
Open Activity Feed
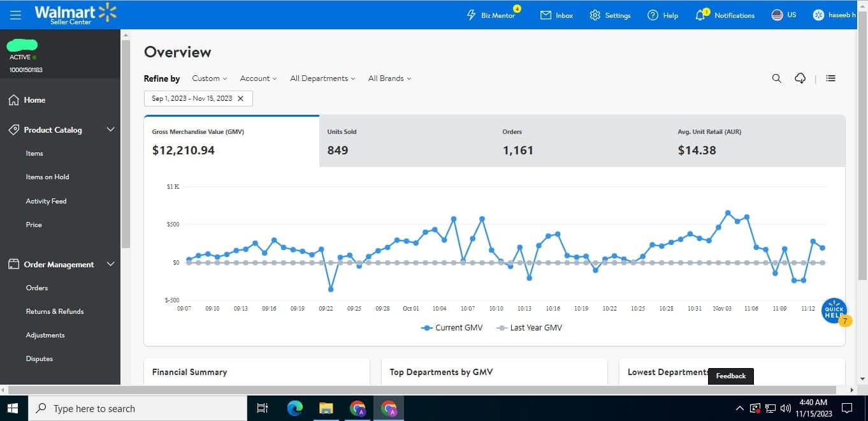click(x=46, y=201)
